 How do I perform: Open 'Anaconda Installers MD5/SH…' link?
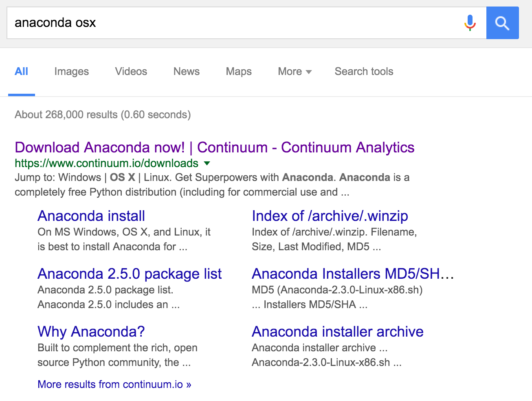coord(353,273)
